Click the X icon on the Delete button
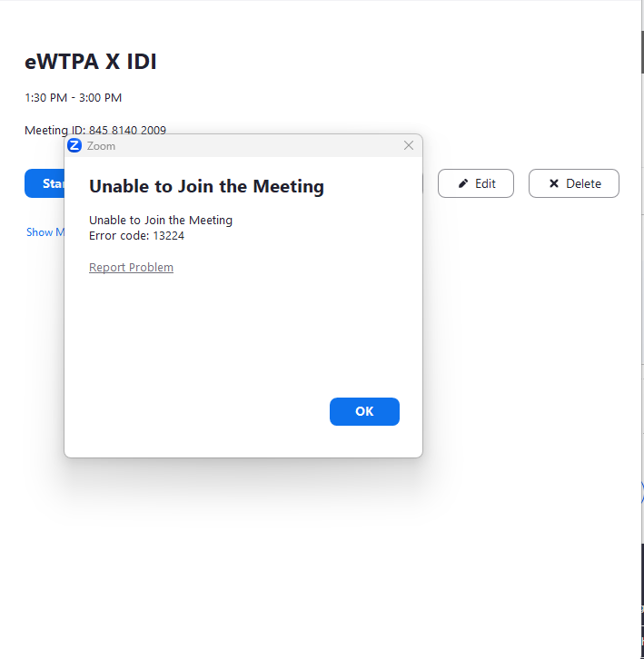 coord(554,183)
